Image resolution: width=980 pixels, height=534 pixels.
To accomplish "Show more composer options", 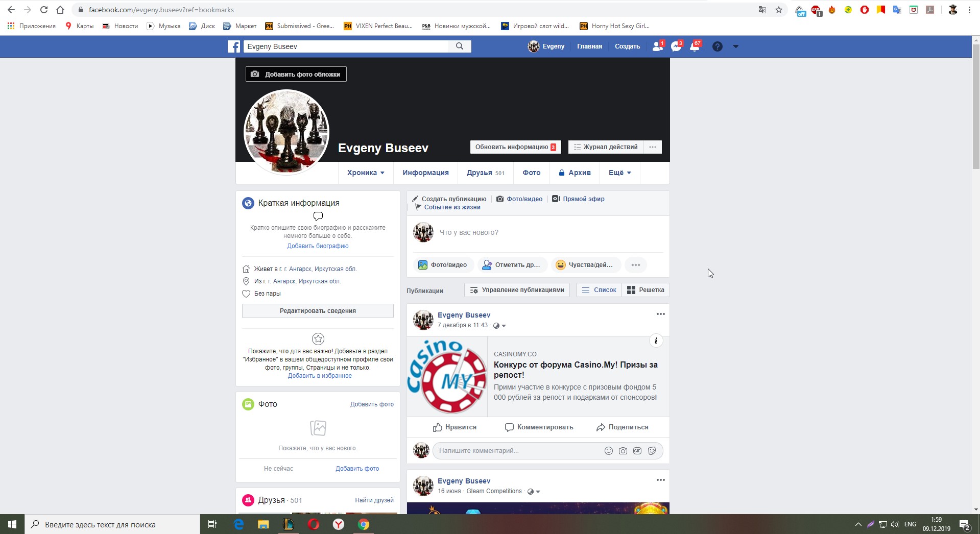I will pyautogui.click(x=636, y=265).
